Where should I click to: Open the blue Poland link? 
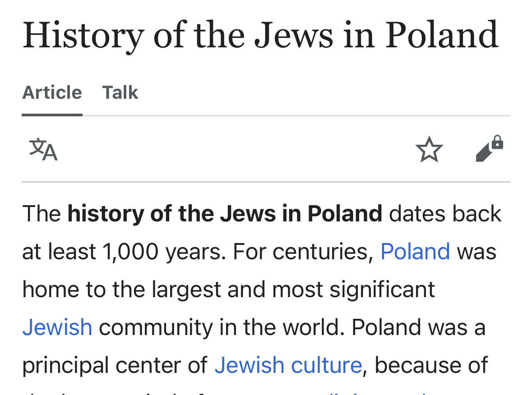[x=415, y=252]
